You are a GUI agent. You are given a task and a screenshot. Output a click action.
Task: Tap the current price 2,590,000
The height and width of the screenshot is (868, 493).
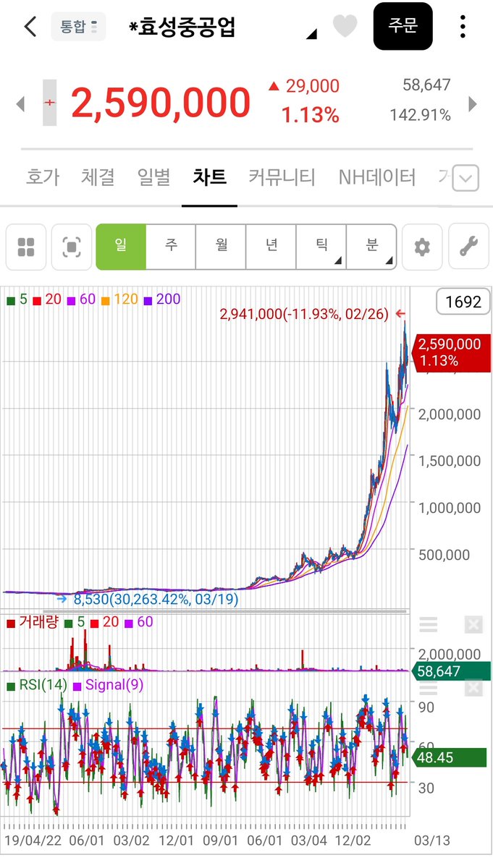click(161, 103)
